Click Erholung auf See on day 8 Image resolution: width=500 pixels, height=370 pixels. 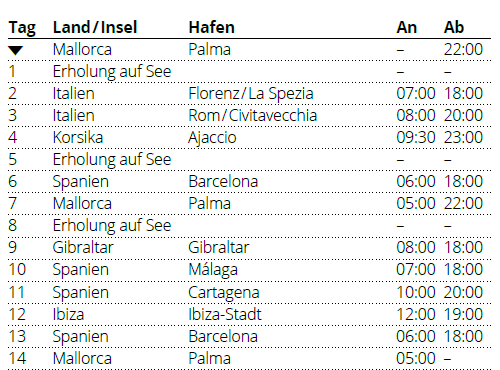[112, 225]
